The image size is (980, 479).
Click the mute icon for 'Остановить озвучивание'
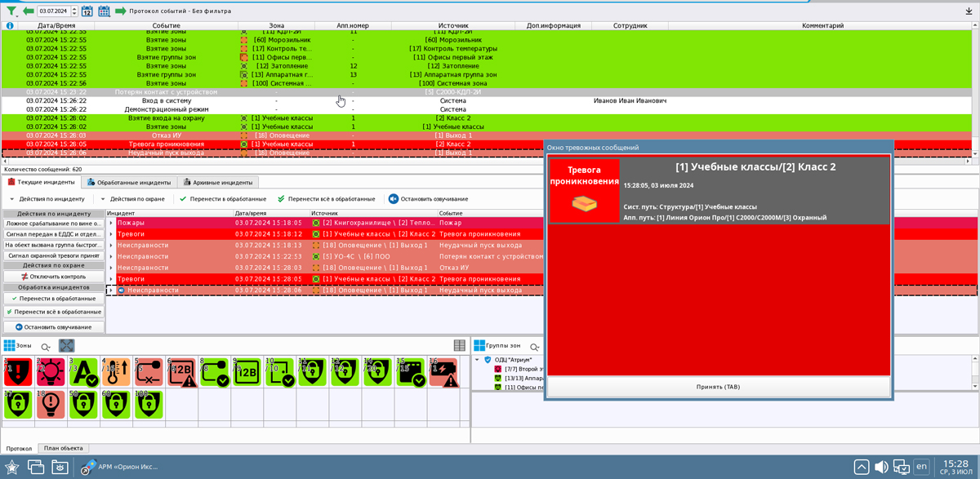pos(394,199)
